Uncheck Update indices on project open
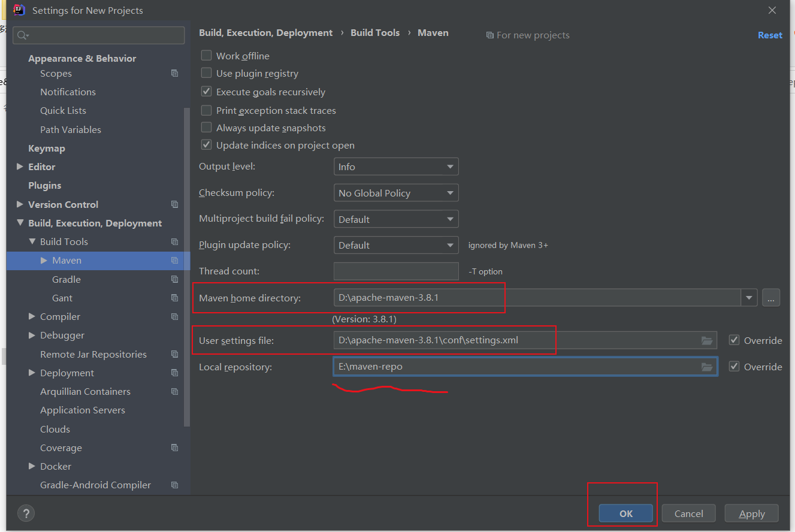The image size is (795, 532). [x=206, y=145]
